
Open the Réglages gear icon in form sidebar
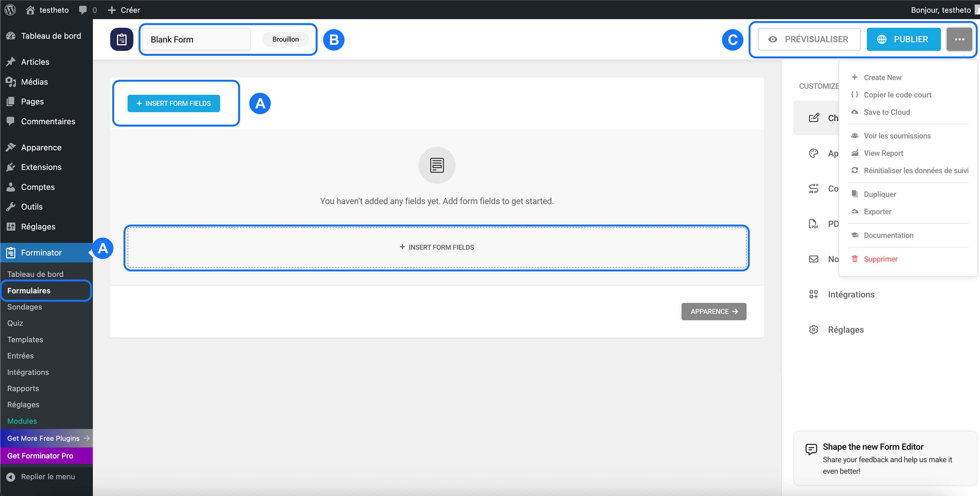tap(814, 330)
